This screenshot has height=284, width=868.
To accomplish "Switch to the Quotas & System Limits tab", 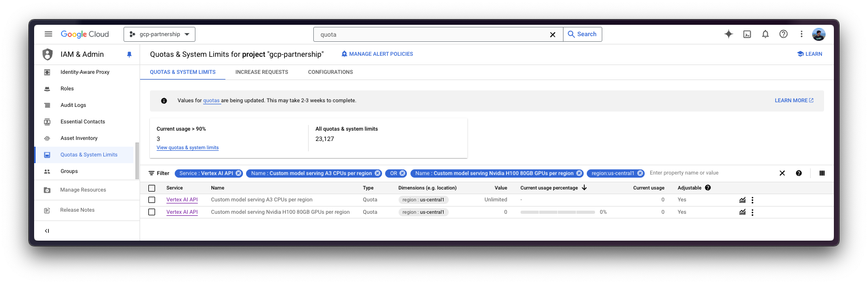I will pyautogui.click(x=182, y=72).
